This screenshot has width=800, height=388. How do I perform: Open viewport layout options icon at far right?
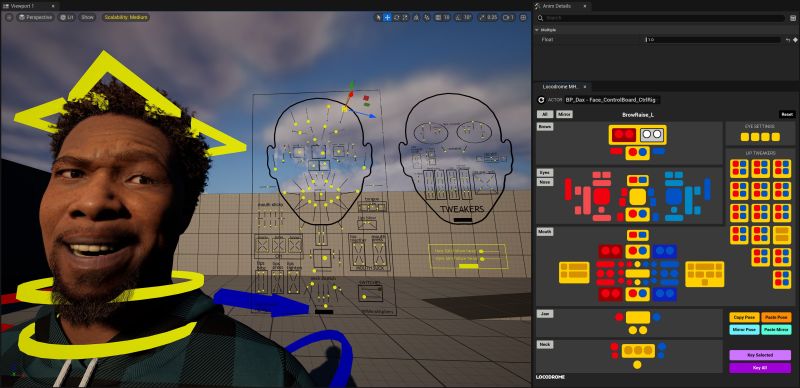[523, 17]
